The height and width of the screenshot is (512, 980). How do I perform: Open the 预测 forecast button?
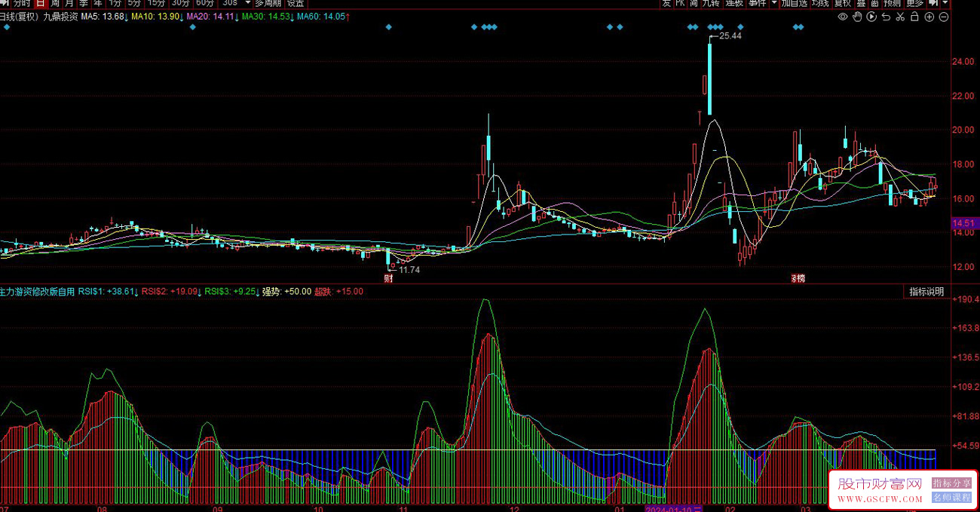[893, 3]
